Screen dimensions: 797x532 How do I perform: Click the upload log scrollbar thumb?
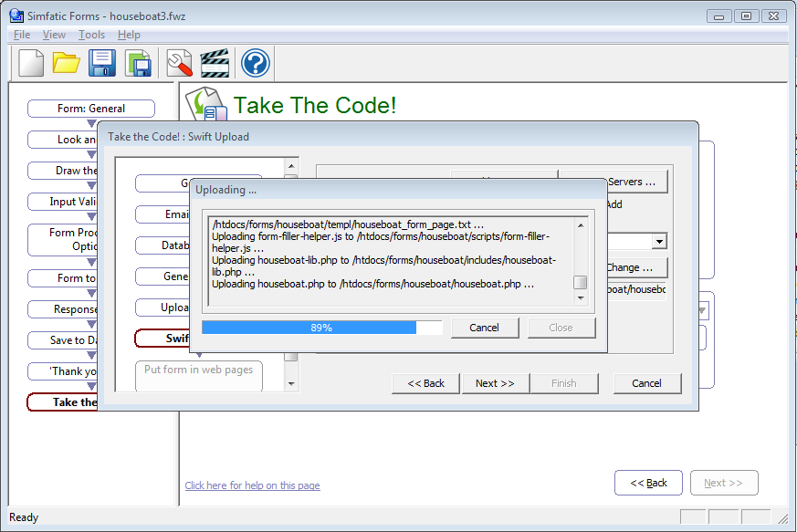[x=580, y=282]
